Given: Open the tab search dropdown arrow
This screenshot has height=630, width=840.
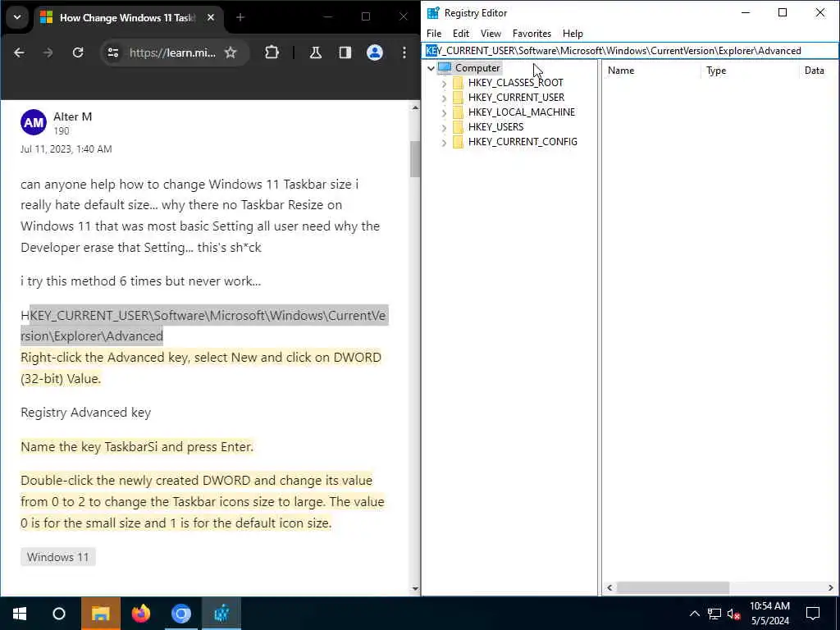Looking at the screenshot, I should [x=17, y=17].
